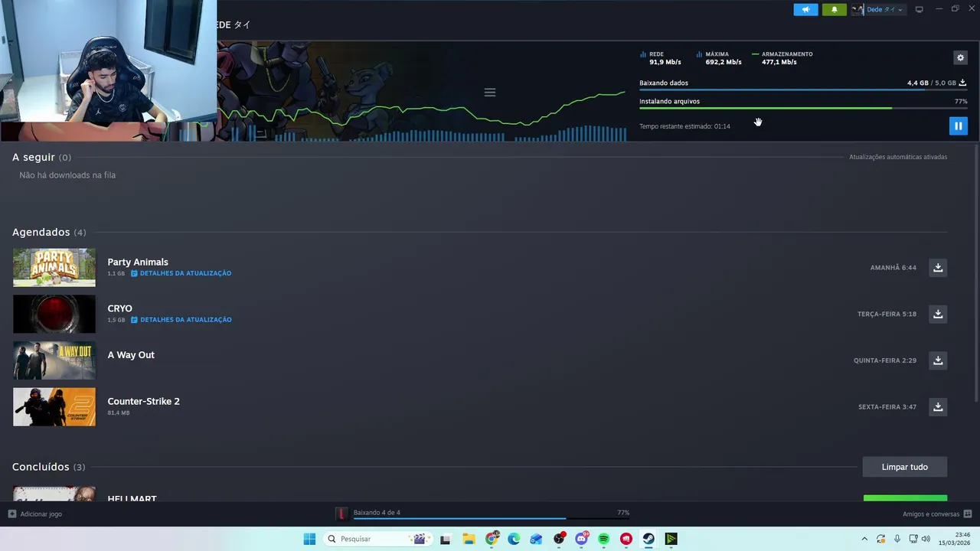Open the Party Animals thumbnail
Screen dimensions: 980x551
coord(54,267)
